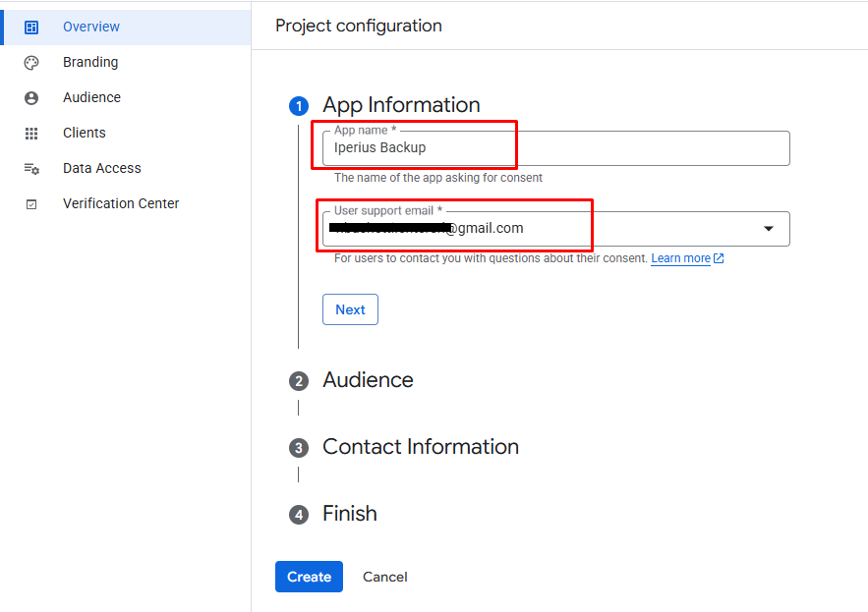Viewport: 868px width, 612px height.
Task: Focus the App name input field
Action: (556, 147)
